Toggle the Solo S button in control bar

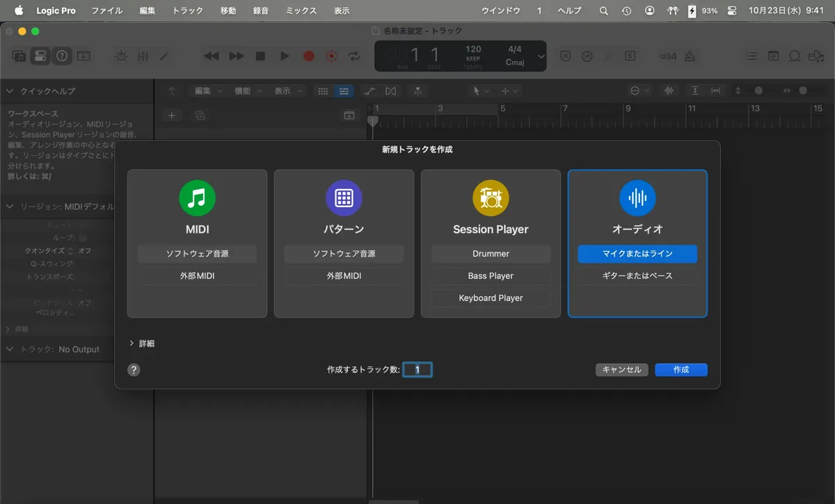coord(630,56)
